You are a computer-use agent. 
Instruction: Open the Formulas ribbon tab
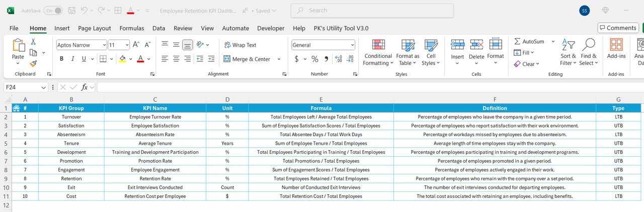(131, 28)
